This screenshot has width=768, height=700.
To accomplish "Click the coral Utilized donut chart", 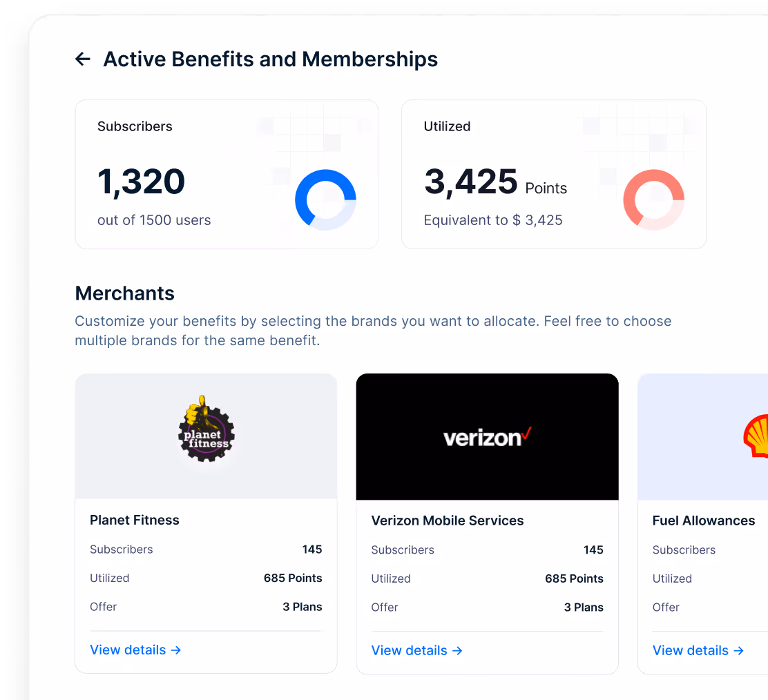I will click(x=653, y=200).
